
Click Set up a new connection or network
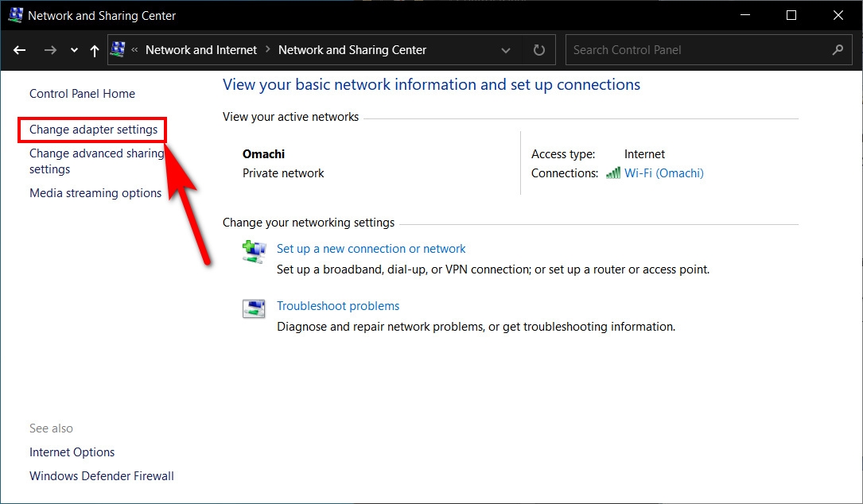click(x=371, y=249)
